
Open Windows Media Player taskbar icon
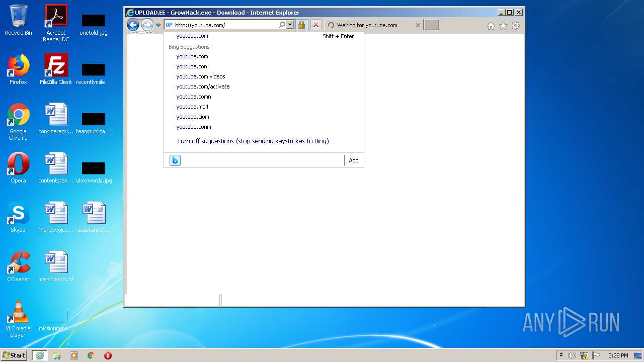[x=74, y=355]
